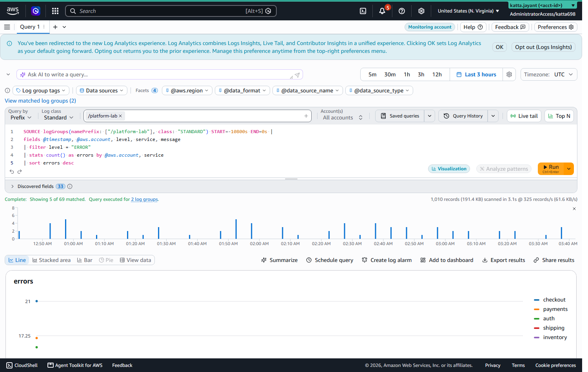Click OK on the redirect banner
Viewport: 588px width, 372px height.
pyautogui.click(x=499, y=47)
